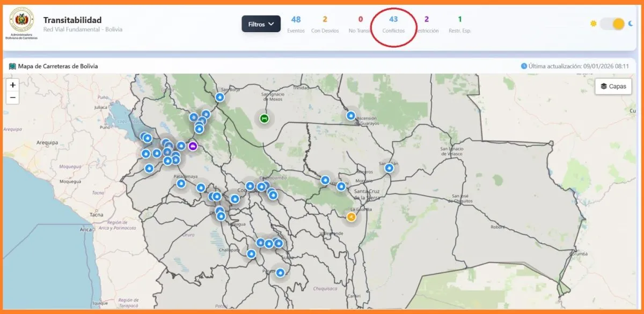Click the blue marker near Patacamaya

(x=181, y=184)
